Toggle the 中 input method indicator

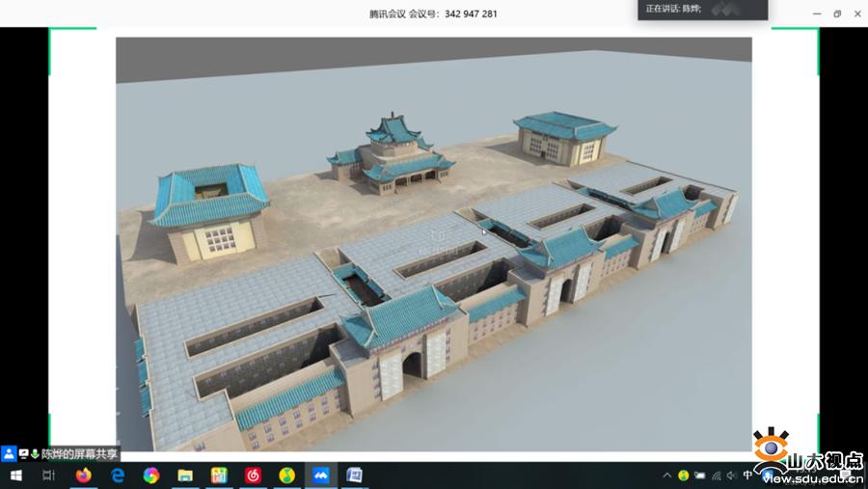click(x=748, y=475)
